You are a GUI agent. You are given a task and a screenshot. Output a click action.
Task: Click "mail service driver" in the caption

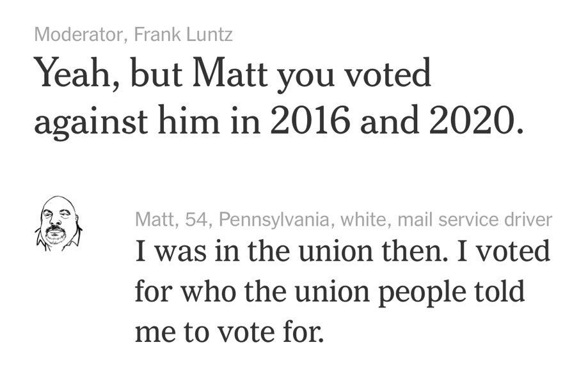pos(475,219)
